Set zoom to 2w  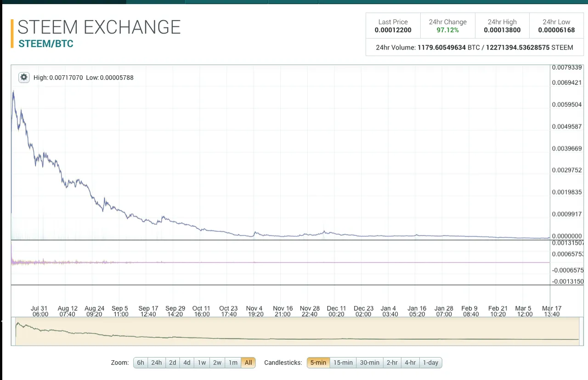tap(217, 363)
